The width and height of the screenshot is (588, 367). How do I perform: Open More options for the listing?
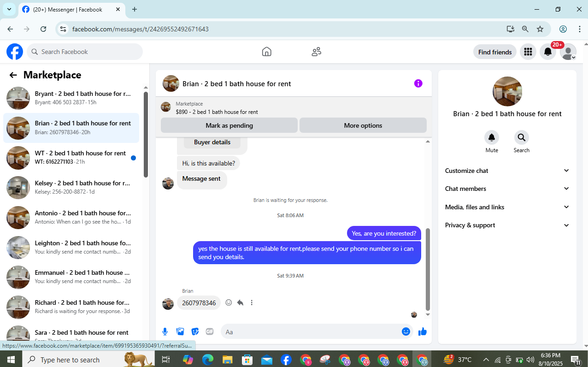click(363, 125)
